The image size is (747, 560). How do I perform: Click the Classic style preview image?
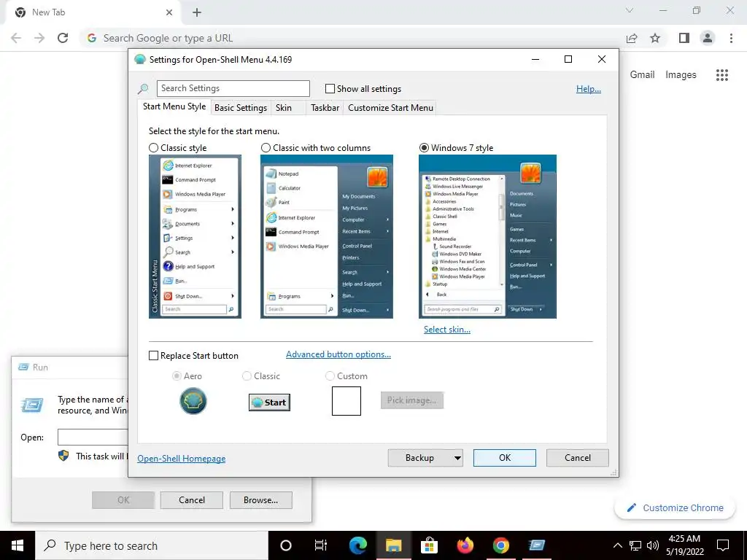195,237
